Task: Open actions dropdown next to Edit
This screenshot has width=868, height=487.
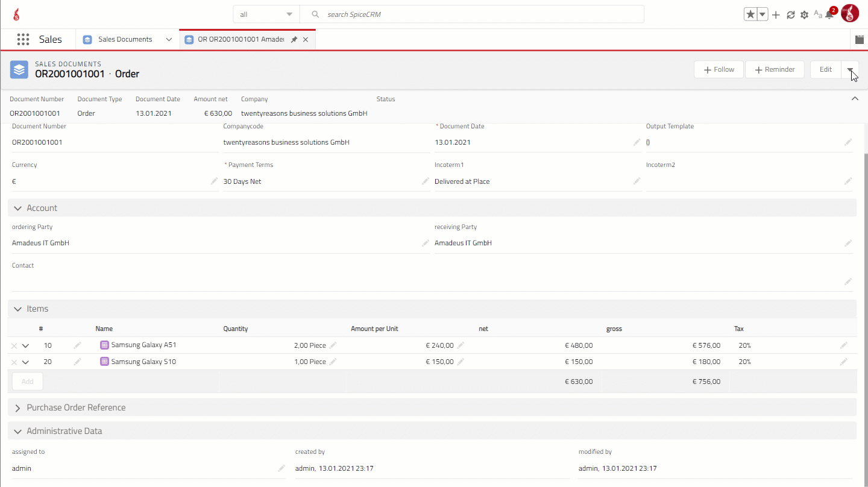Action: click(850, 70)
